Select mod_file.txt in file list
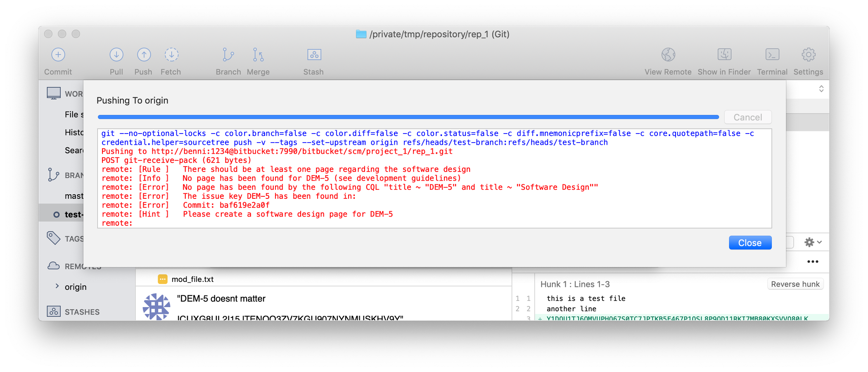 coord(192,279)
